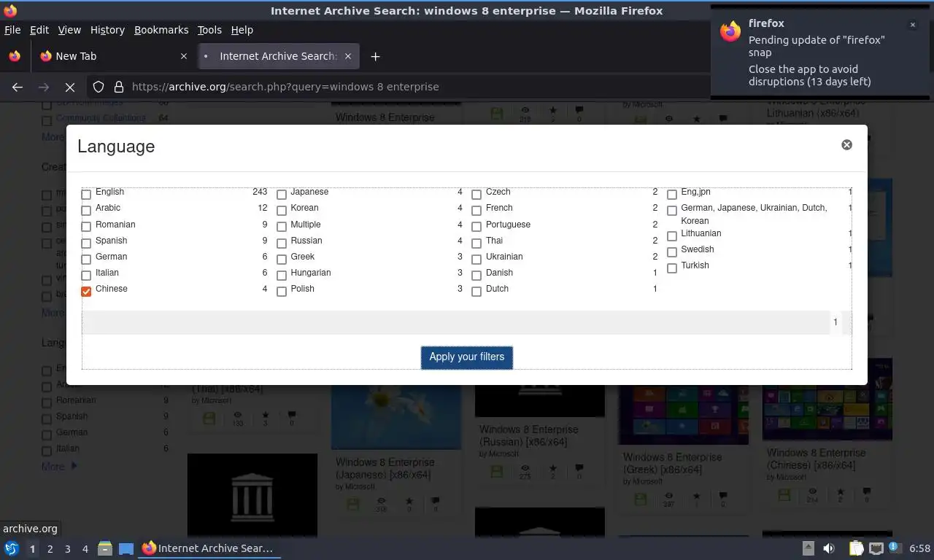The height and width of the screenshot is (560, 934).
Task: Check the Eng,jpn checkbox
Action: tap(672, 194)
